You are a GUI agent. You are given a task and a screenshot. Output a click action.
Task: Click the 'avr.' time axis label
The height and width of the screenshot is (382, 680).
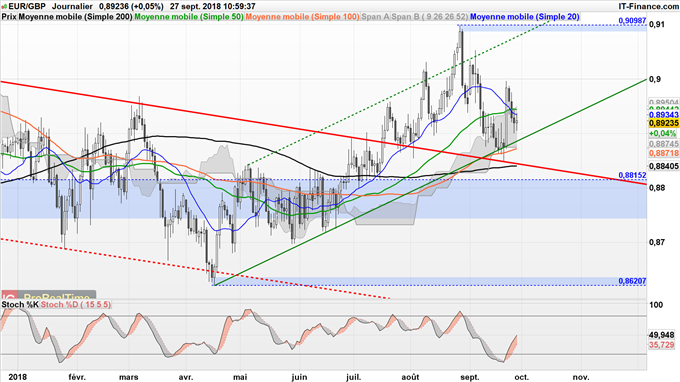[186, 377]
